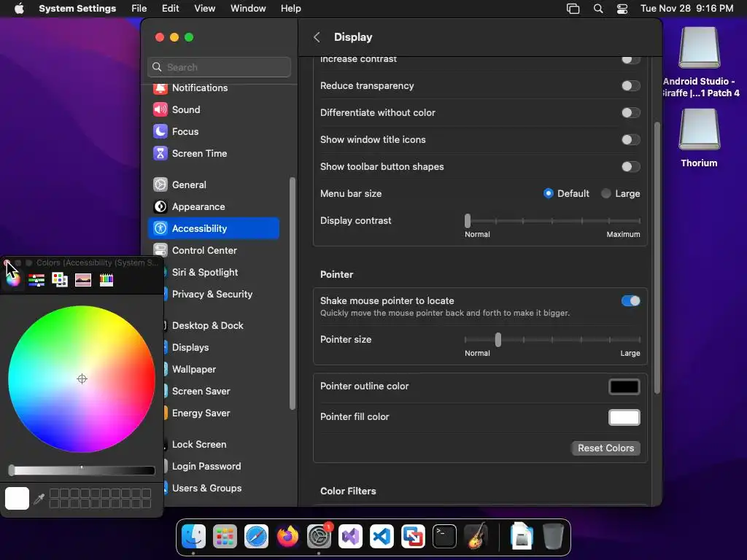
Task: Open Spotlight search in menu bar
Action: coord(598,9)
